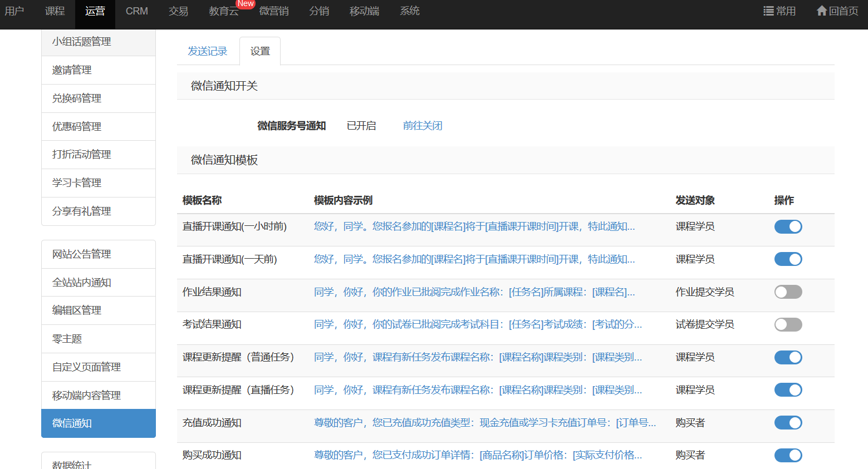The height and width of the screenshot is (469, 868).
Task: Click the 常用 list icon in top bar
Action: (x=768, y=11)
